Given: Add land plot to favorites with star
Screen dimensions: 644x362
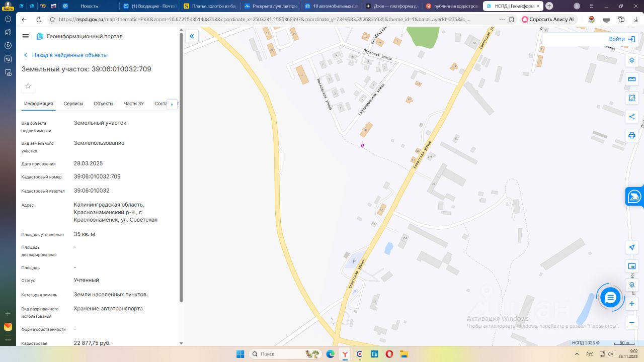Looking at the screenshot, I should click(28, 86).
